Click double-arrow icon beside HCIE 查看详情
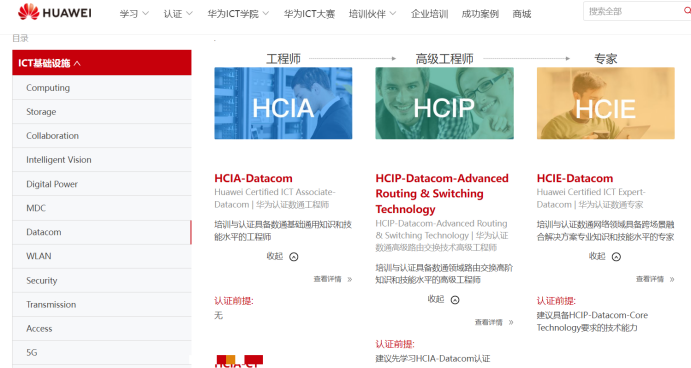This screenshot has height=368, width=691. (672, 279)
